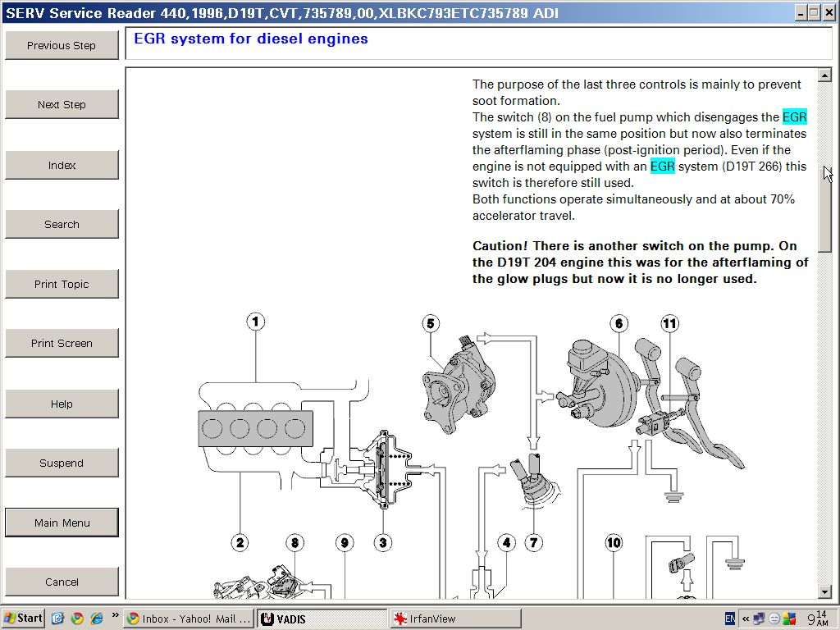Viewport: 840px width, 630px height.
Task: Click callout number 8 in diagram
Action: (294, 543)
